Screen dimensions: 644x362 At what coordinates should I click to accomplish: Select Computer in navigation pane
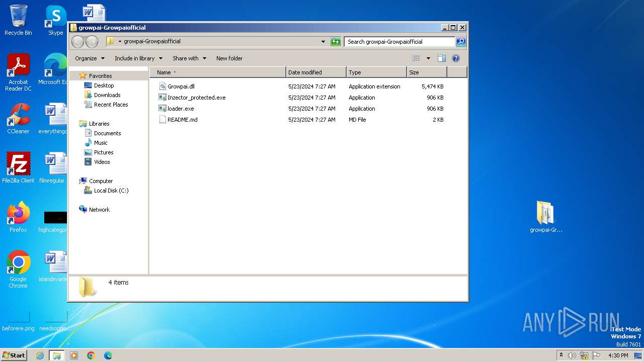[x=101, y=181]
